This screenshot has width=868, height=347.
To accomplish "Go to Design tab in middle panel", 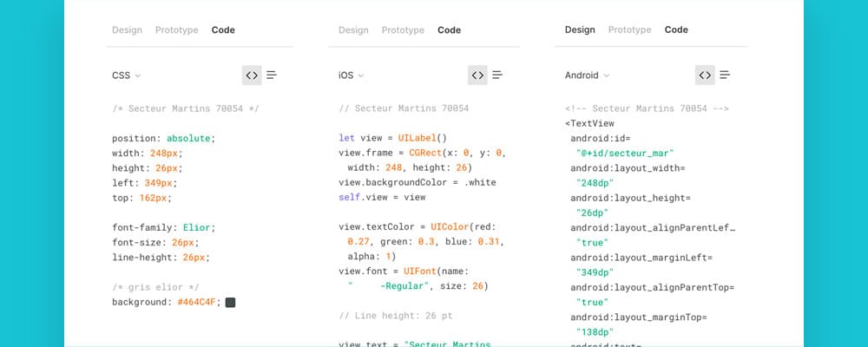I will (353, 29).
